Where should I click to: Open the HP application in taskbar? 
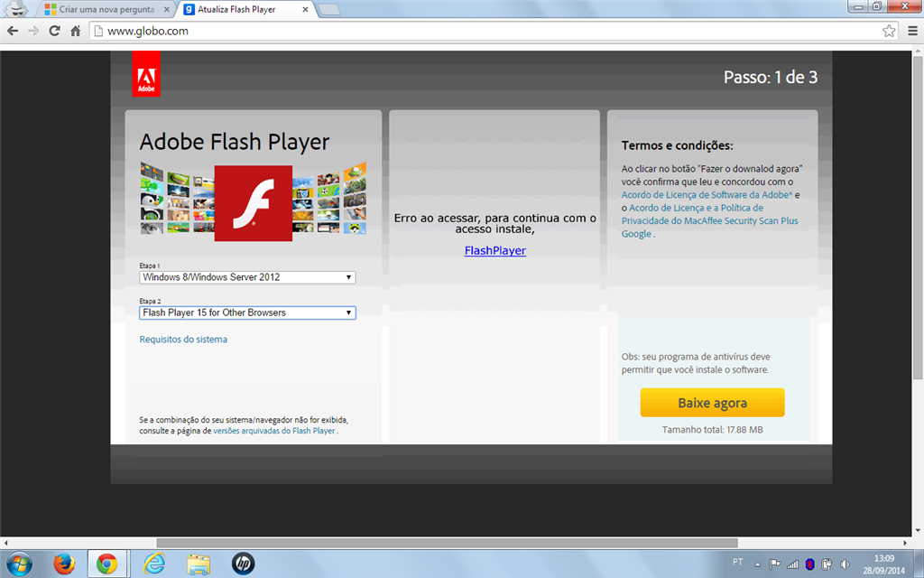coord(243,564)
